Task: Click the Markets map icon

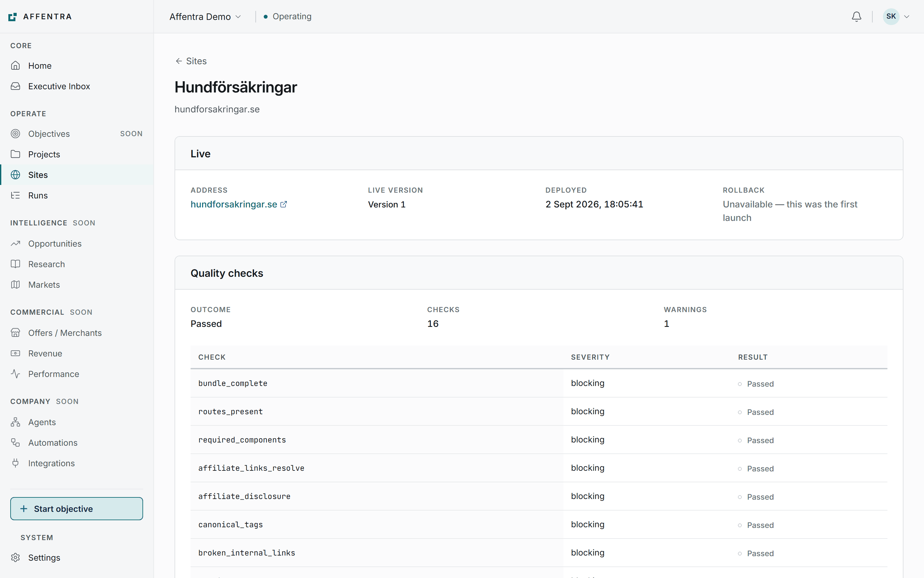Action: 15,285
